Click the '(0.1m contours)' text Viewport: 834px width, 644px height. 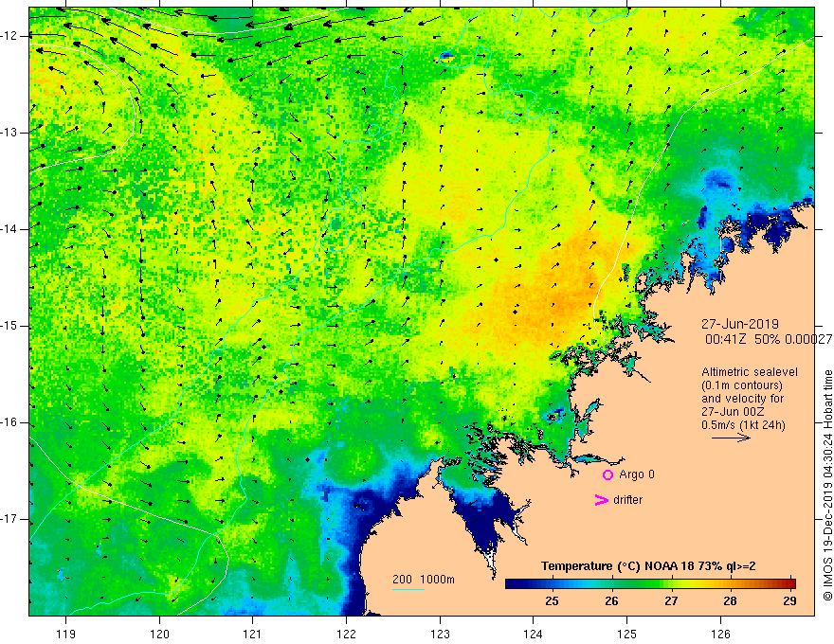pos(742,385)
